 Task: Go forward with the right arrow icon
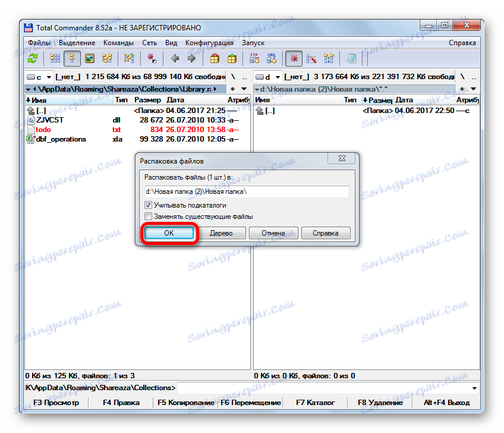click(191, 58)
